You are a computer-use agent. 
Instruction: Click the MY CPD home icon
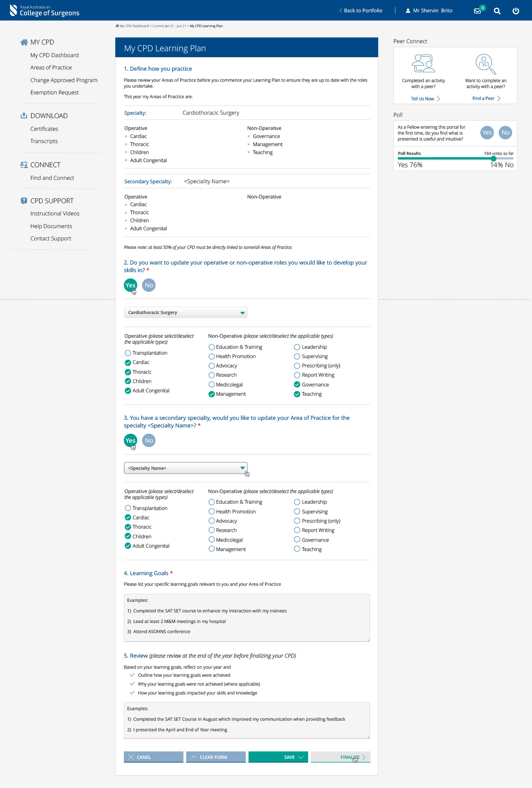coord(24,42)
